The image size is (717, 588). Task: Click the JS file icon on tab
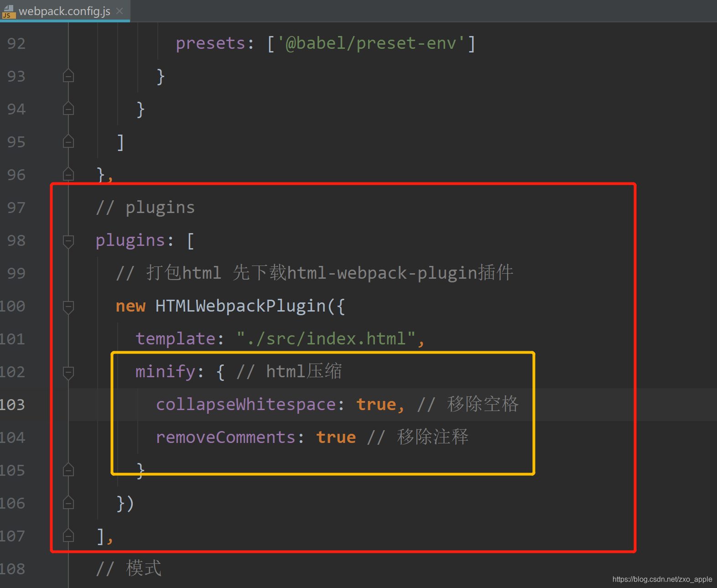click(8, 12)
